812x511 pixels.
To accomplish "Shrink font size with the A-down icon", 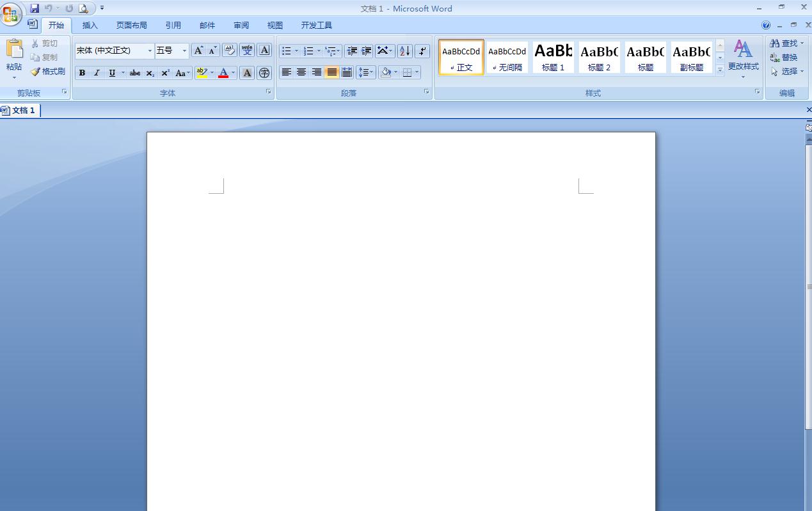I will point(212,51).
